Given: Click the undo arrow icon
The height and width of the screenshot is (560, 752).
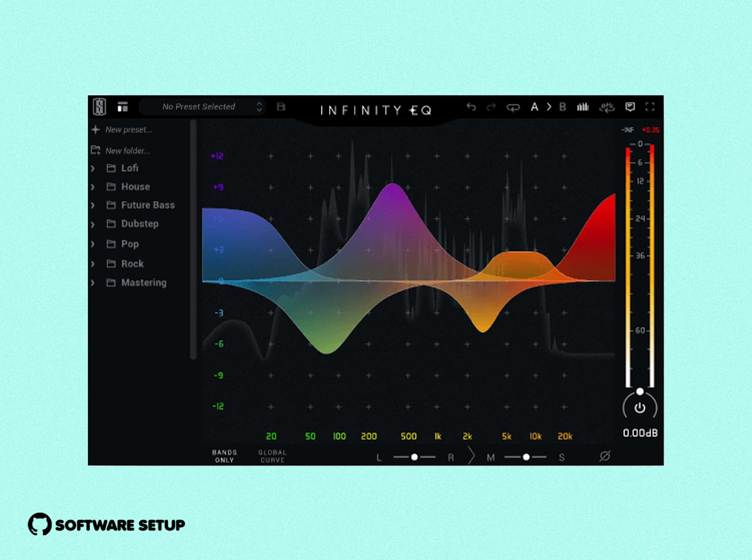Looking at the screenshot, I should [x=471, y=107].
